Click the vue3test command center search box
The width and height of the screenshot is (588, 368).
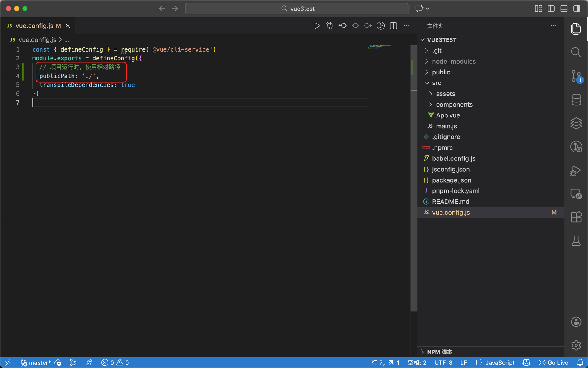coord(297,9)
